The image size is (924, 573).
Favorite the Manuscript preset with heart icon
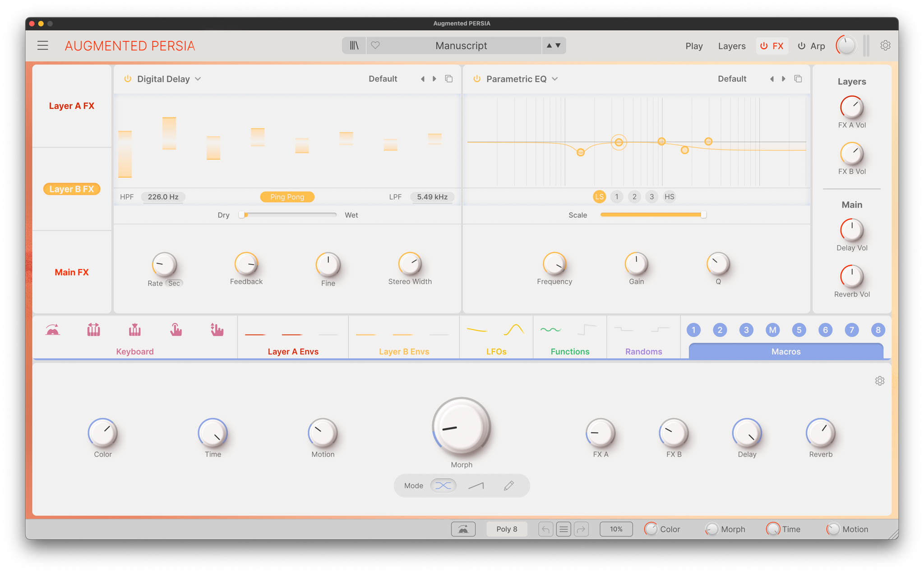tap(375, 46)
